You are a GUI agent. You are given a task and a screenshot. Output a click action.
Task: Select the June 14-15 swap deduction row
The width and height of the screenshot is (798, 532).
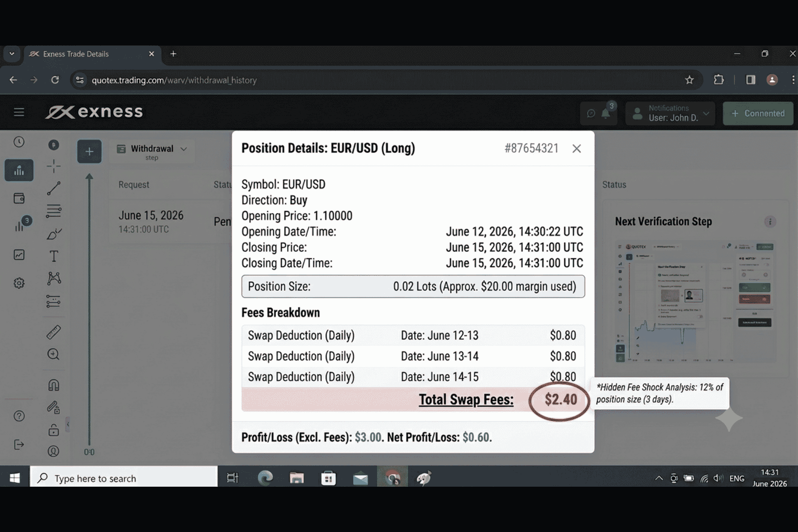pos(413,377)
